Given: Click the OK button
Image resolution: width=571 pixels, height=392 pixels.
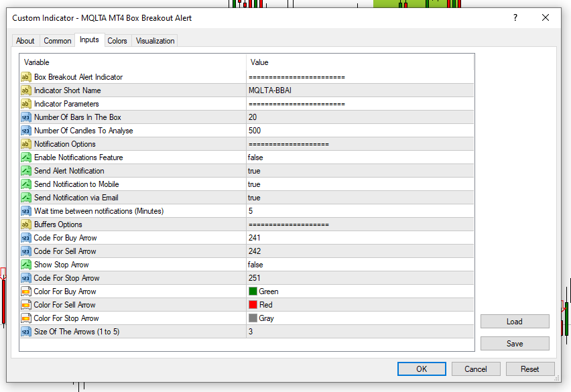Looking at the screenshot, I should [x=422, y=369].
